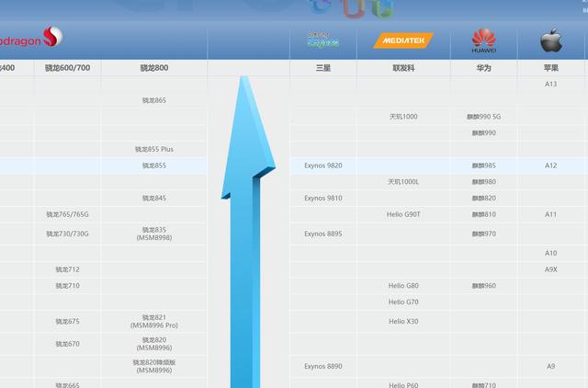Click the 麒麟985 cell
588x388 pixels.
pyautogui.click(x=484, y=165)
